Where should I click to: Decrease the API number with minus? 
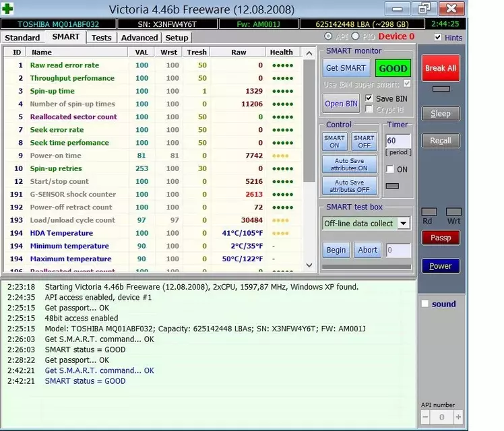(425, 417)
